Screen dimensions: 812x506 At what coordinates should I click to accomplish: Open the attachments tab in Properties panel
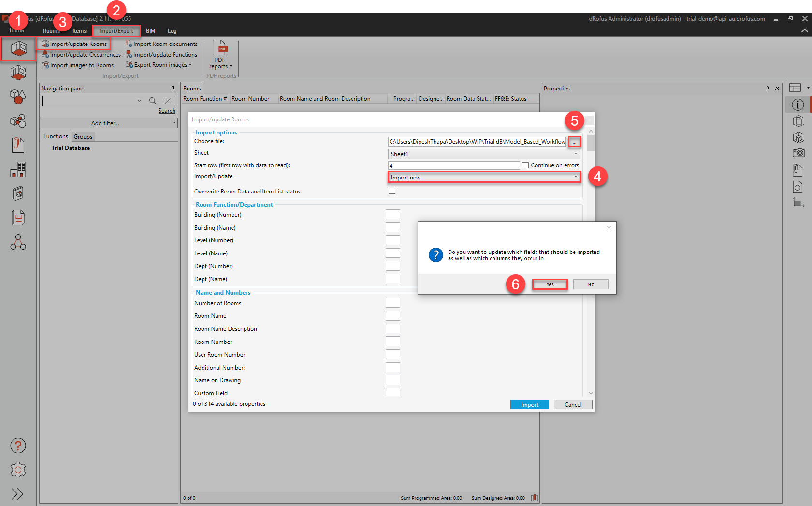click(x=798, y=170)
